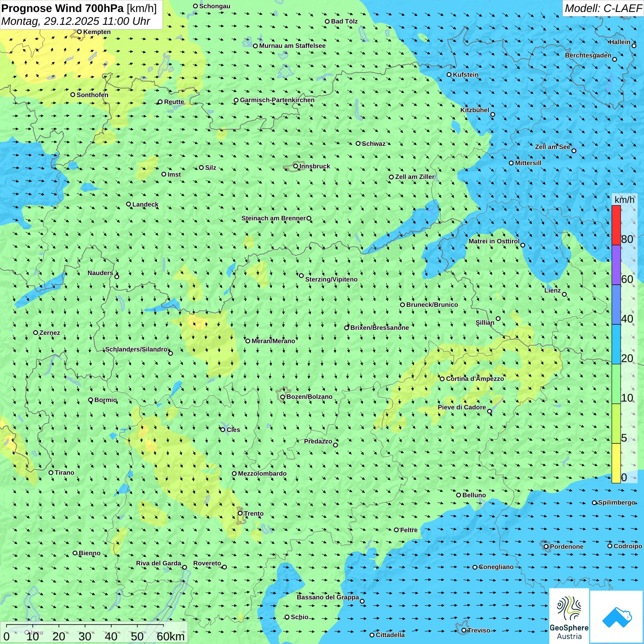Click the blue mountain cloud logo
Viewport: 644px width, 644px height.
tap(616, 617)
